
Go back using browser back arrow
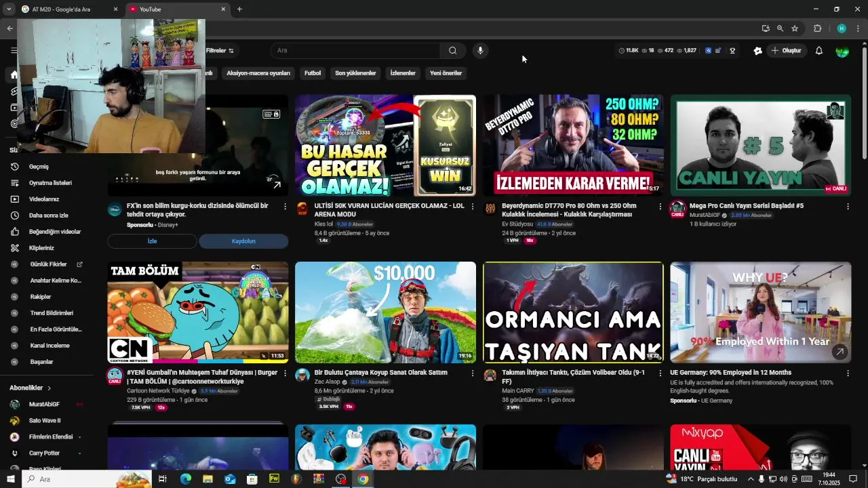tap(9, 28)
